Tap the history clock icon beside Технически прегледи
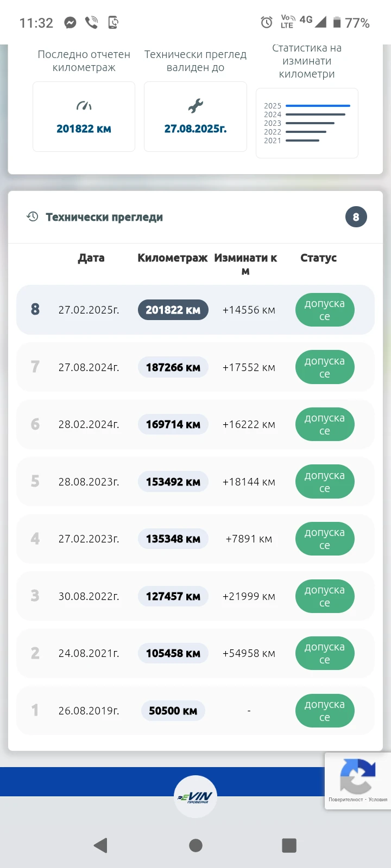 pos(33,216)
